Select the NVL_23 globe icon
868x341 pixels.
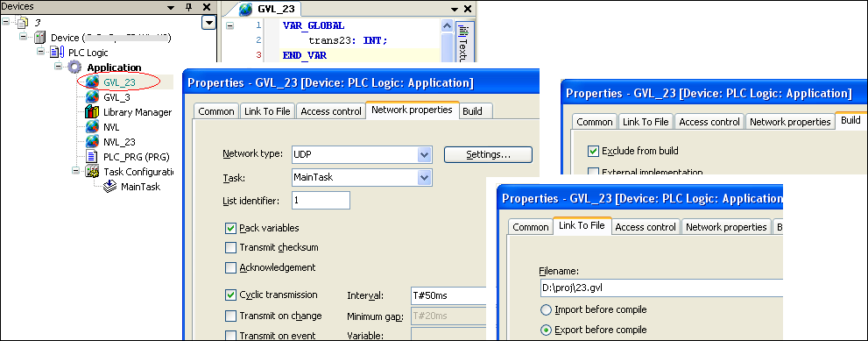click(93, 141)
